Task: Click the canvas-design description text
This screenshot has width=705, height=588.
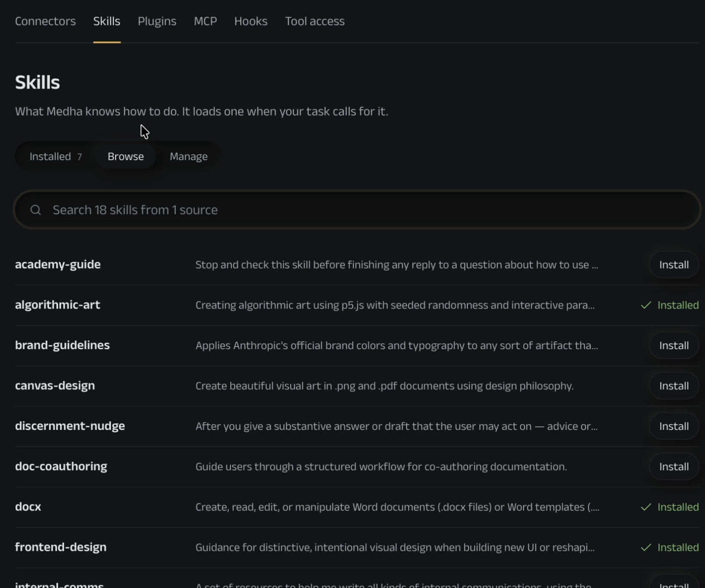Action: pyautogui.click(x=384, y=386)
